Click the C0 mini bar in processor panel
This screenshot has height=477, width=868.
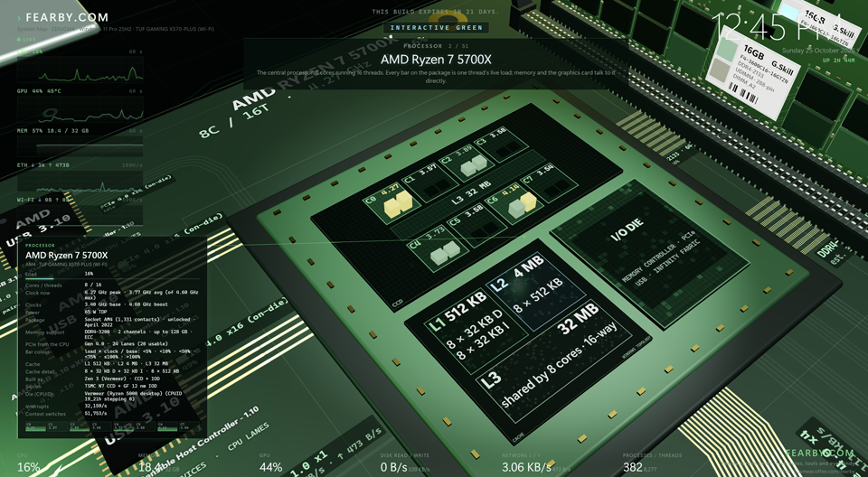(x=35, y=426)
